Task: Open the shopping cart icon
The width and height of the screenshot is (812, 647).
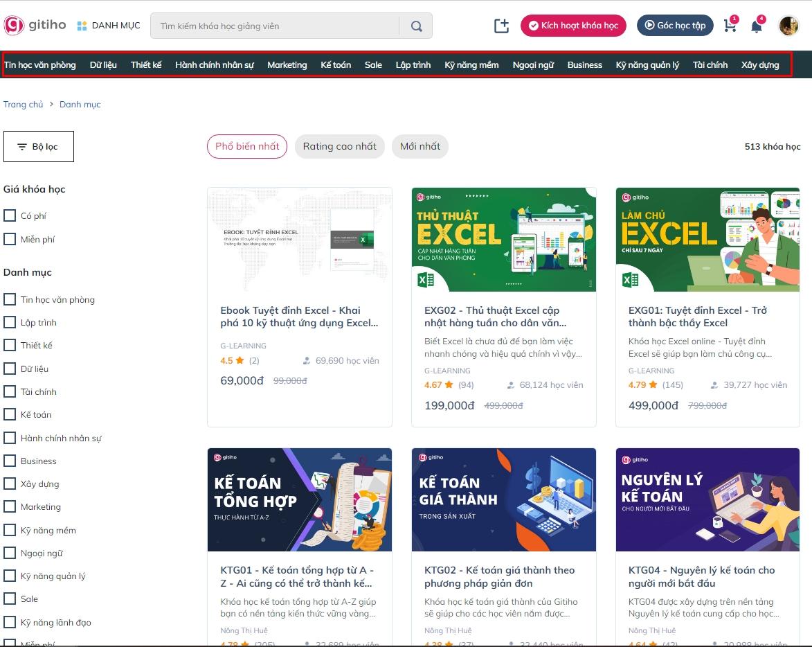Action: pos(730,25)
